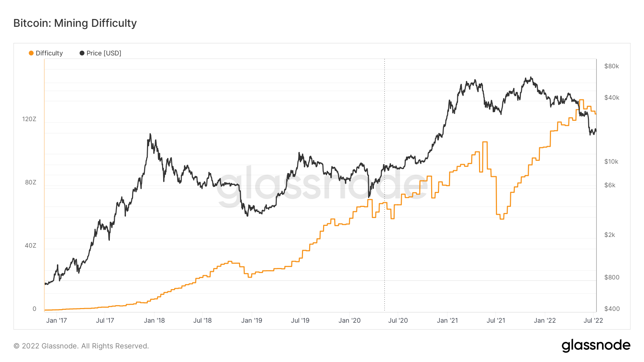
Task: Click the glassnode logo at bottom right
Action: click(x=596, y=346)
